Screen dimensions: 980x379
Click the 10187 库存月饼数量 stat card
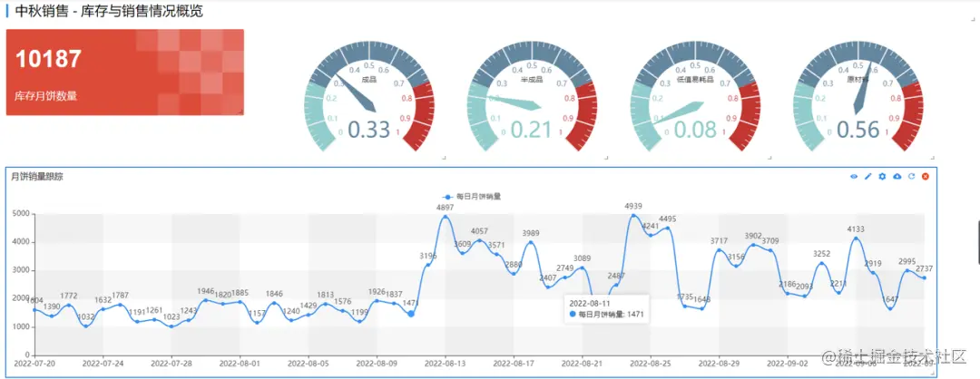click(125, 73)
